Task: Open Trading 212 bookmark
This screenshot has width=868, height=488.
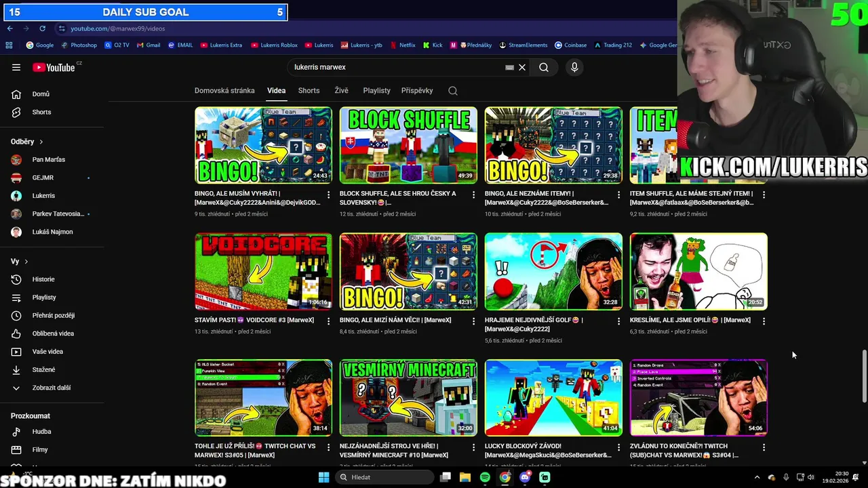Action: [613, 45]
